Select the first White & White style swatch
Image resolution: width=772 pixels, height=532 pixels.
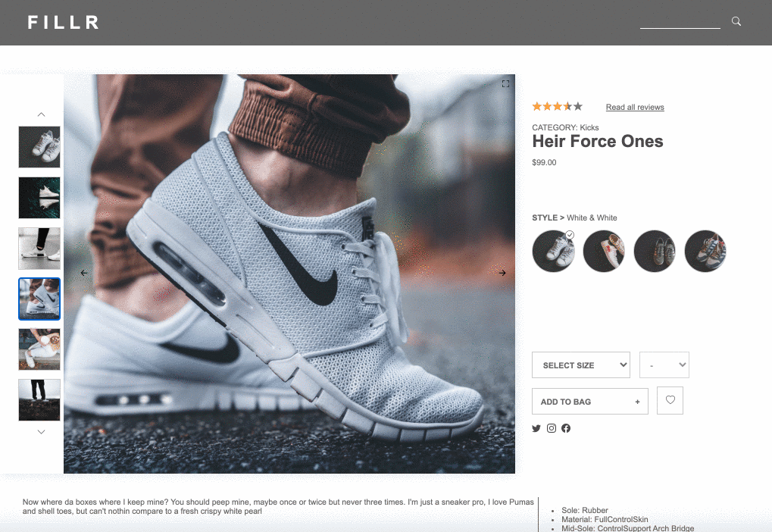pyautogui.click(x=553, y=251)
